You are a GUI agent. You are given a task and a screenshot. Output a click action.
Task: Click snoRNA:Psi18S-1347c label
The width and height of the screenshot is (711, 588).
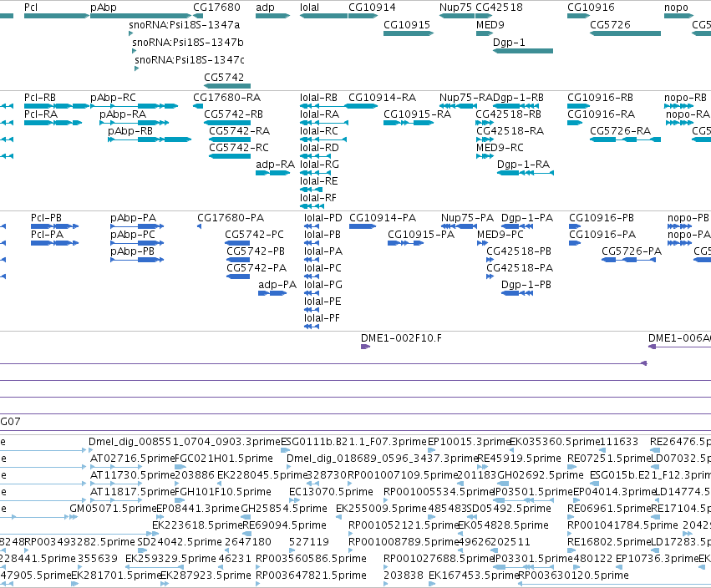[x=190, y=59]
